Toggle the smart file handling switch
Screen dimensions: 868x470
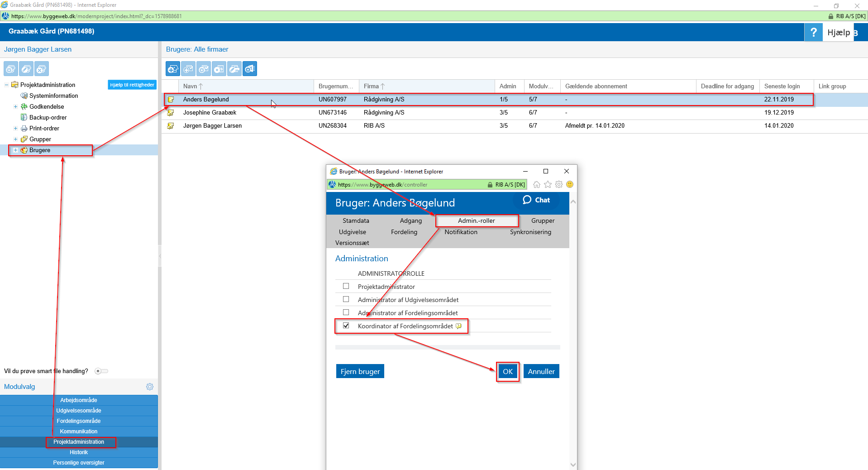(101, 371)
